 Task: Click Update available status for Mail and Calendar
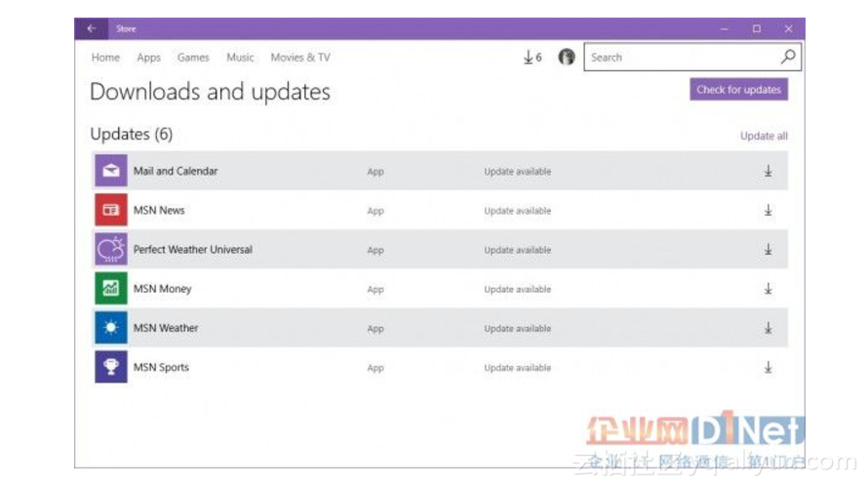click(518, 172)
